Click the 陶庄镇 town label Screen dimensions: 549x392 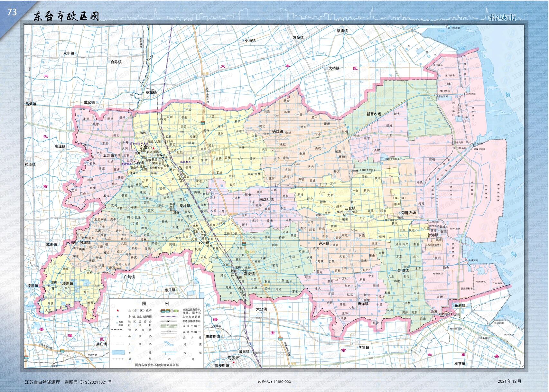(60, 146)
